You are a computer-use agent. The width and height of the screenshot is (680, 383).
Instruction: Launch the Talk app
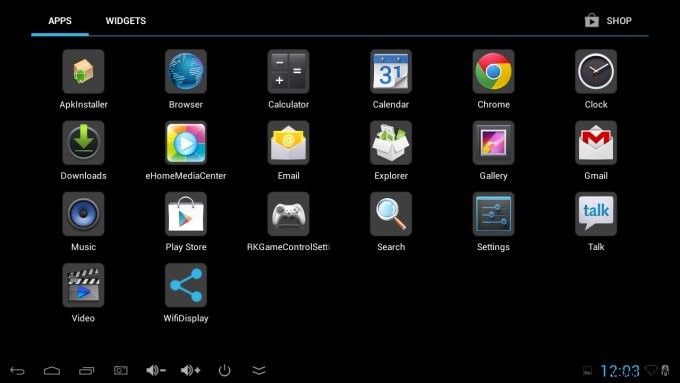click(x=596, y=214)
